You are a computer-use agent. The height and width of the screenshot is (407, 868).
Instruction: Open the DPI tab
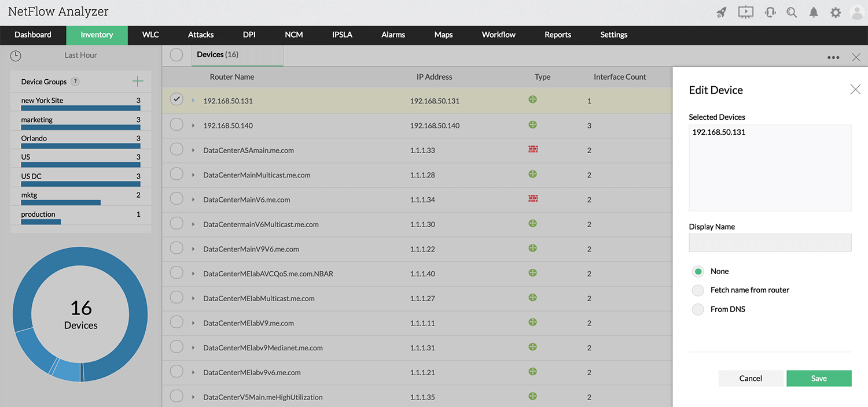point(249,35)
